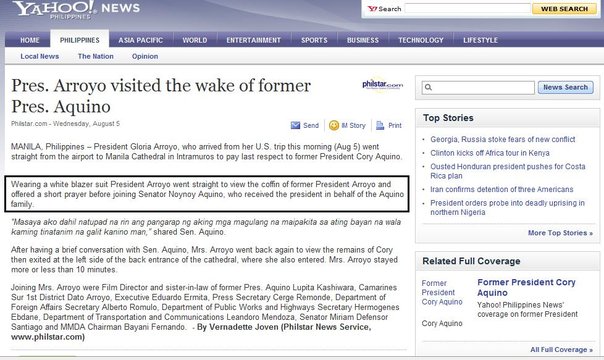Switch to the Technology tab
Screen dimensions: 604x360
[421, 40]
